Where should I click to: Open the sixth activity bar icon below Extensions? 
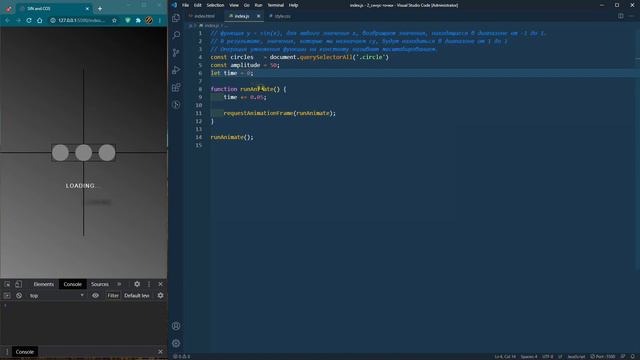[x=176, y=105]
